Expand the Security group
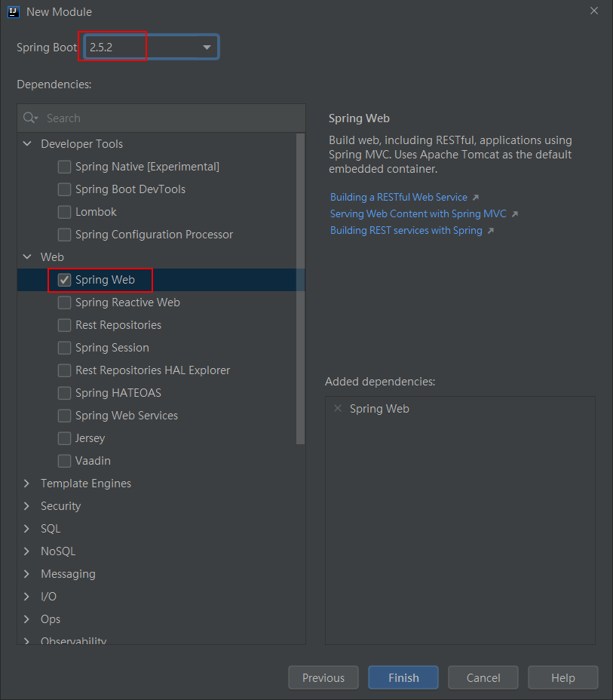This screenshot has width=613, height=700. [x=27, y=506]
